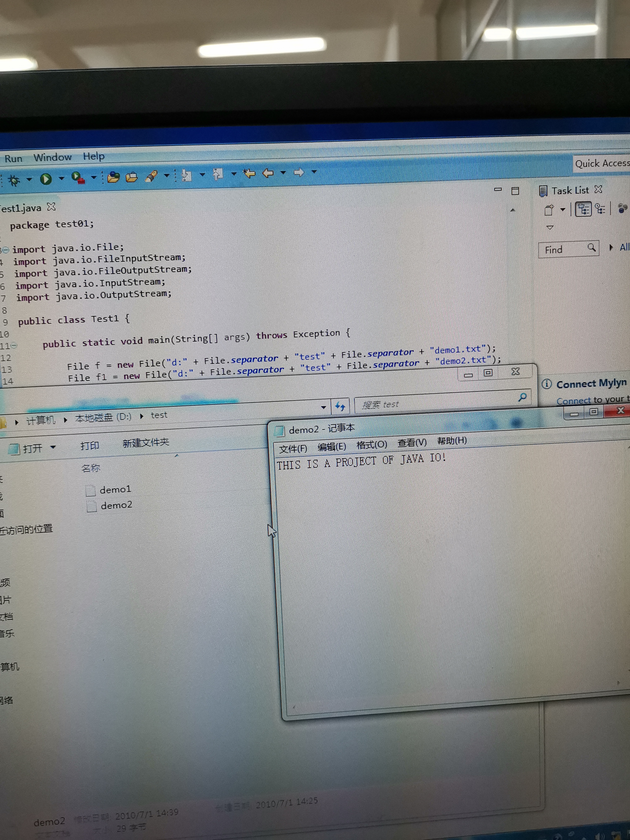Click the Back navigation arrow icon
The height and width of the screenshot is (840, 630).
click(x=268, y=173)
